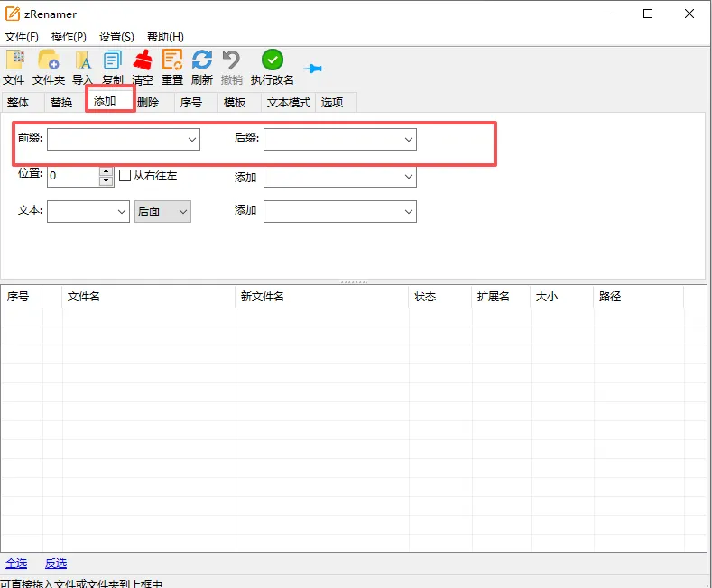The image size is (712, 588).
Task: Switch to the 选项 tab
Action: pos(336,103)
